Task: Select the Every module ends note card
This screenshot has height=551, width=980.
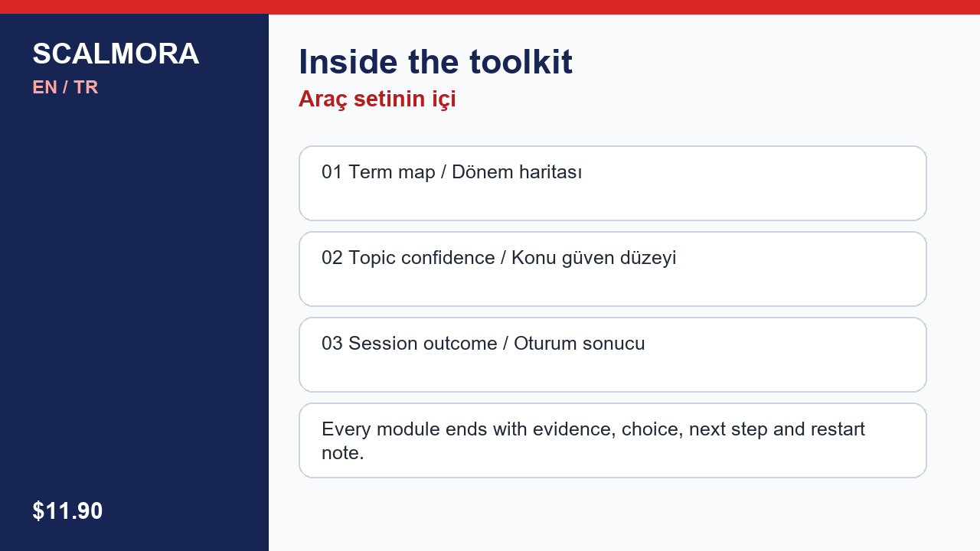Action: click(612, 440)
